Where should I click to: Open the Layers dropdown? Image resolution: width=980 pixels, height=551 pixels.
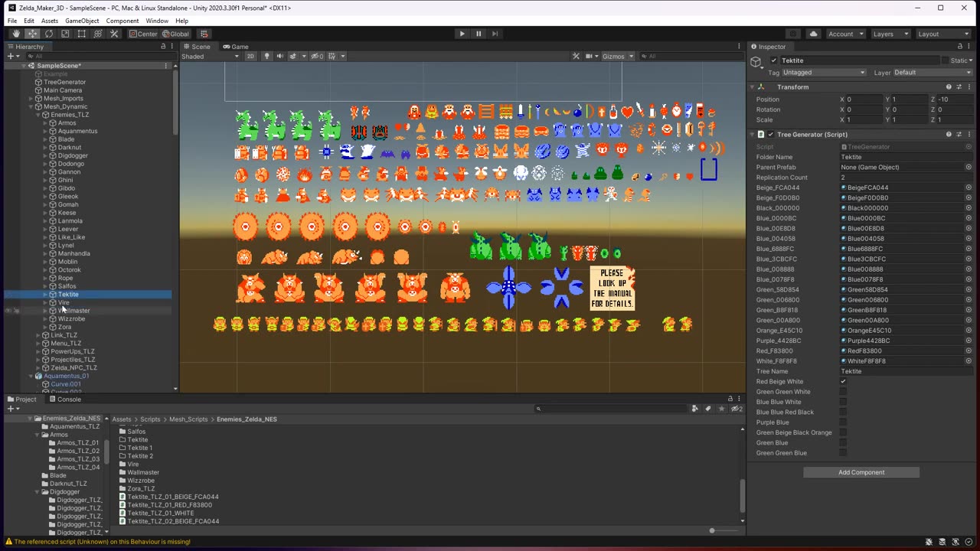890,34
